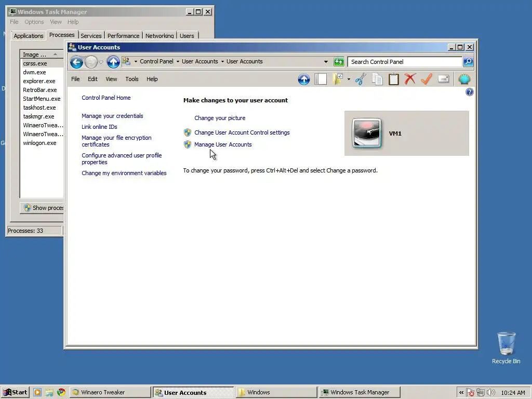Click the Paste clipboard toolbar icon
The image size is (532, 399).
(394, 79)
